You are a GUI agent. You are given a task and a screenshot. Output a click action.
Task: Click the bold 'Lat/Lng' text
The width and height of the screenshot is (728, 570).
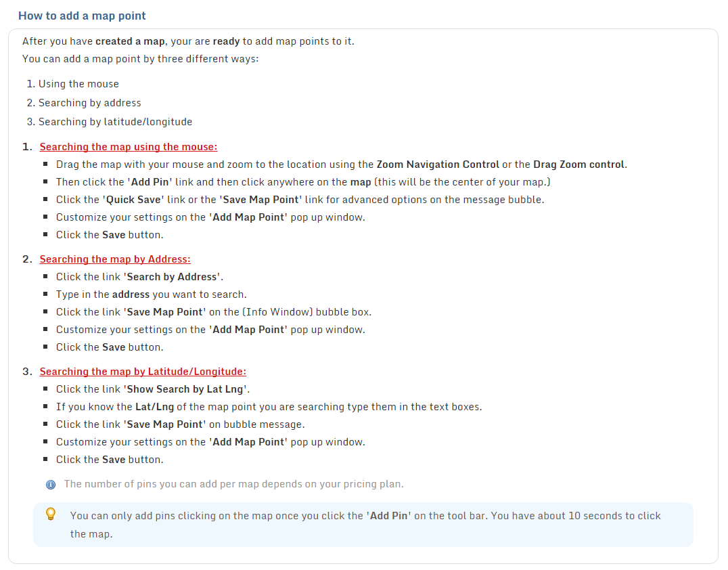tap(155, 407)
